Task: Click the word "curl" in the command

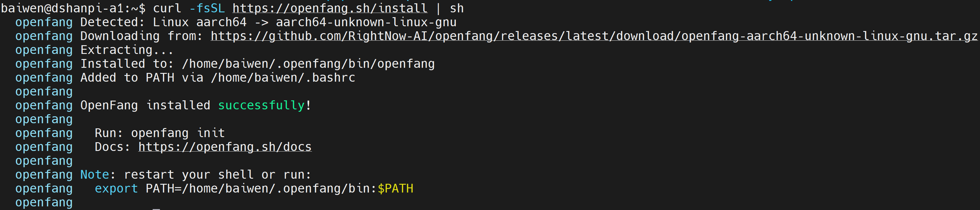Action: click(167, 8)
